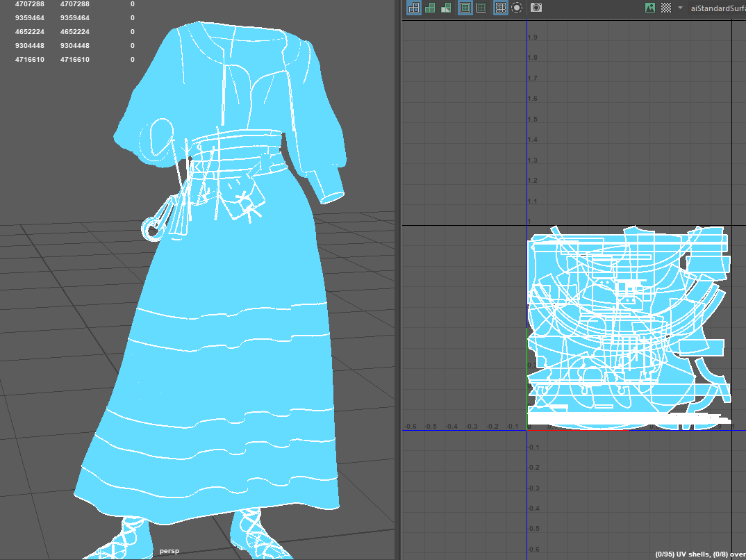Turn on UV distortion shading

[446, 8]
